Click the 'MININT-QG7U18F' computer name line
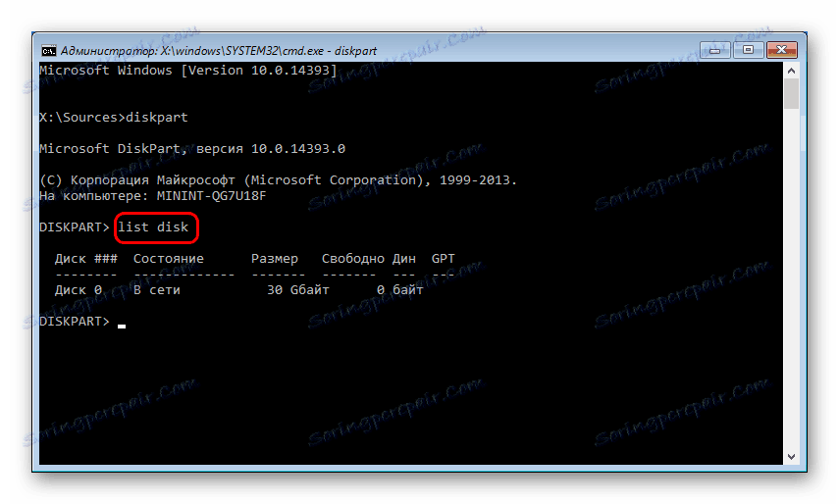839x504 pixels. click(152, 196)
